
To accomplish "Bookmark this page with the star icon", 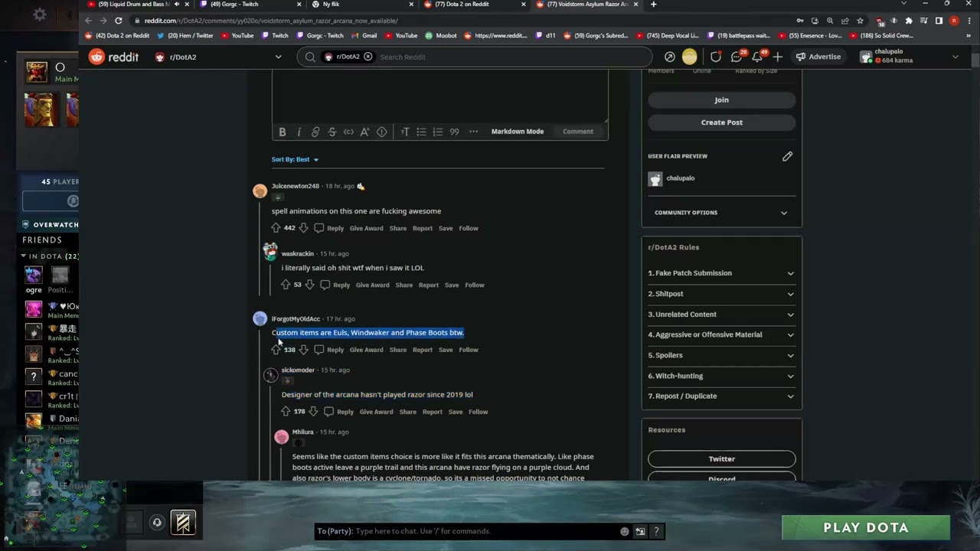I will point(860,21).
